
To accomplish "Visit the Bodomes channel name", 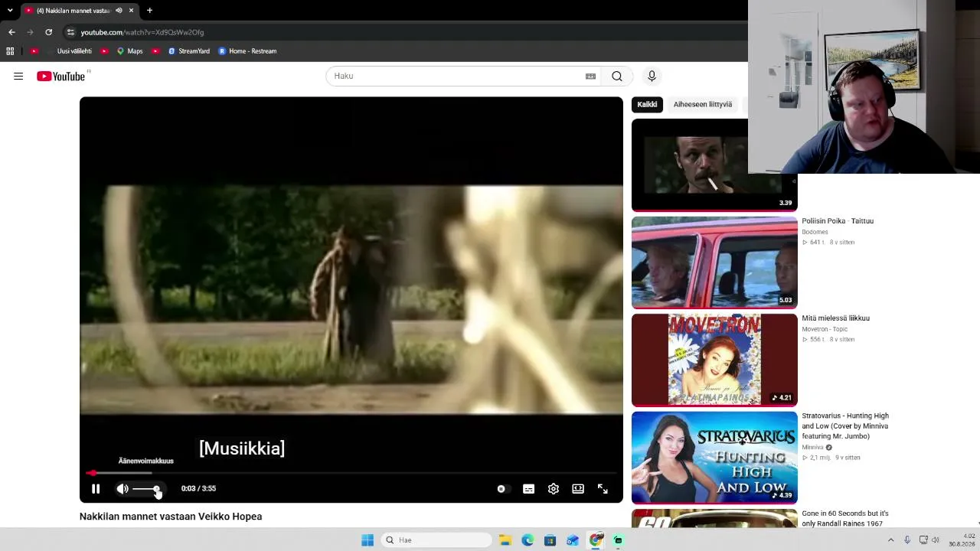I will 815,232.
